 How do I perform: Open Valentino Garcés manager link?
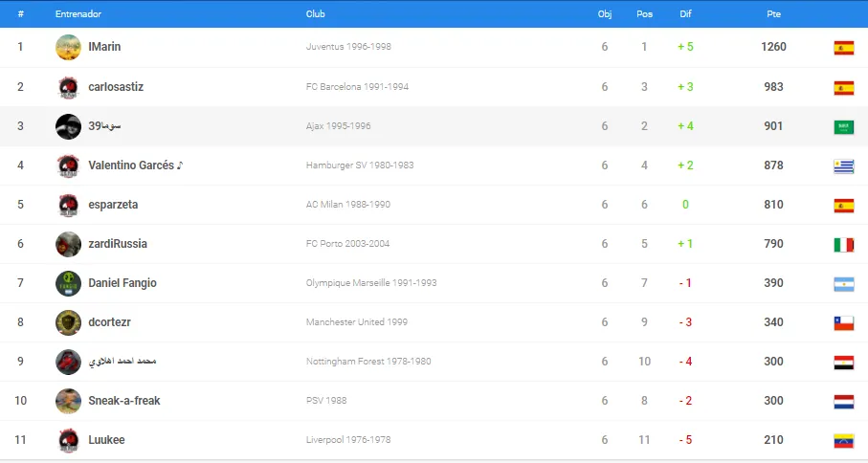(x=136, y=165)
